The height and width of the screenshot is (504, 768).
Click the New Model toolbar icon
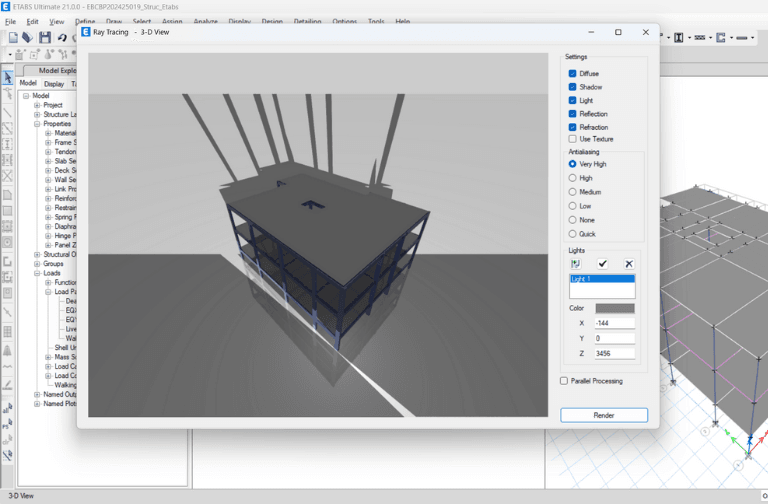coord(13,38)
